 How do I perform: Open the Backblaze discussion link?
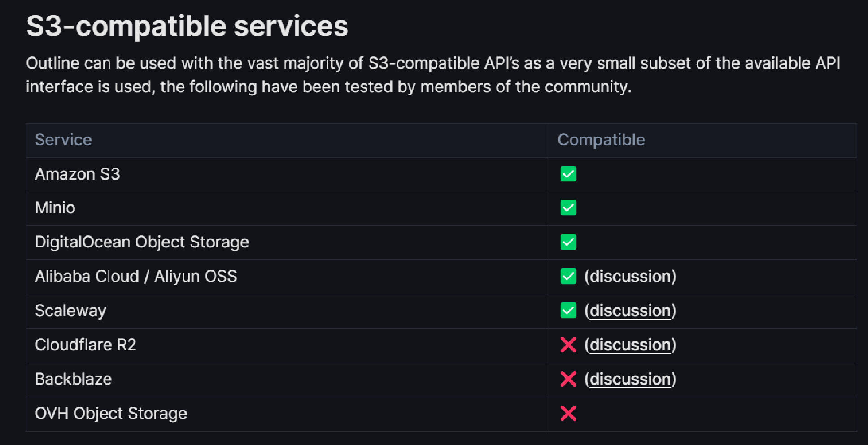(x=630, y=379)
